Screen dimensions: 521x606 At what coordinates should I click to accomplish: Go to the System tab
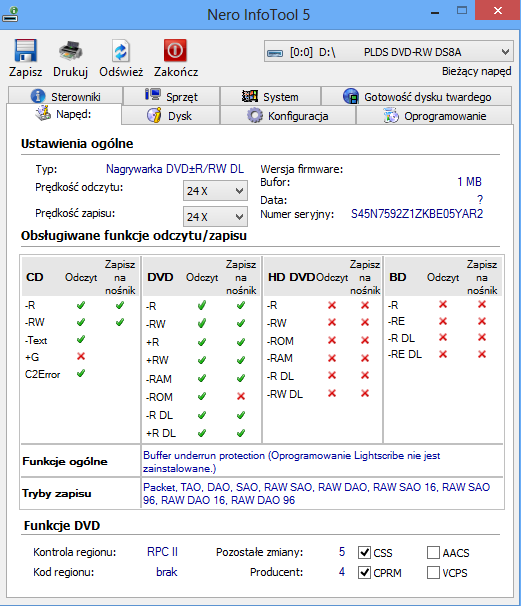point(270,96)
